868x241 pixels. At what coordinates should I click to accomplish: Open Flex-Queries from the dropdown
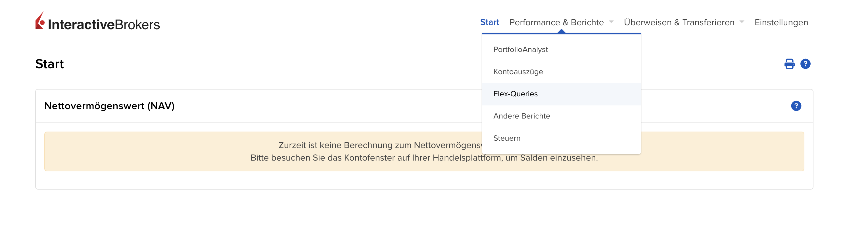(x=515, y=94)
